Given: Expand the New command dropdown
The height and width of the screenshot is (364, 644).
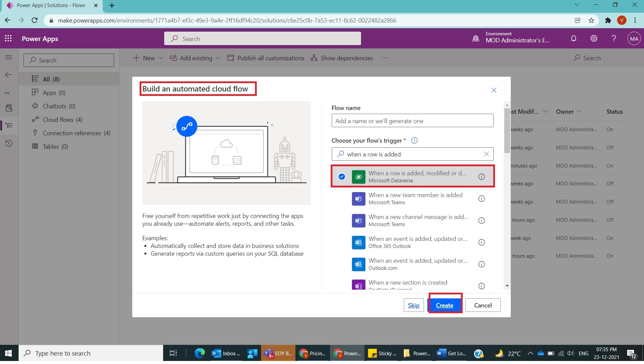Looking at the screenshot, I should [161, 58].
